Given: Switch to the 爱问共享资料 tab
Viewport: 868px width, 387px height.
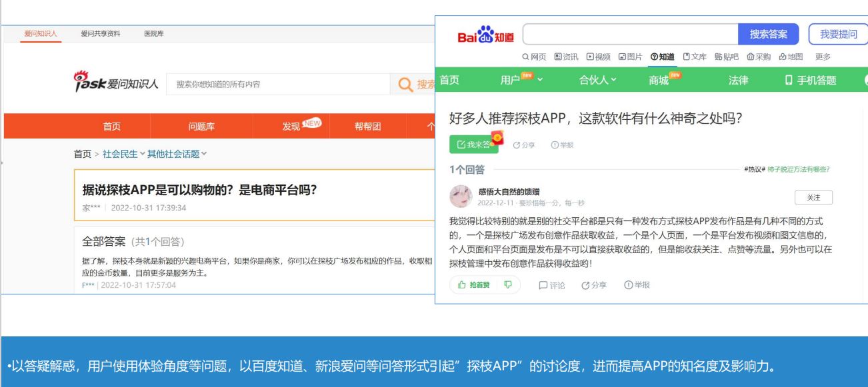Looking at the screenshot, I should tap(101, 34).
